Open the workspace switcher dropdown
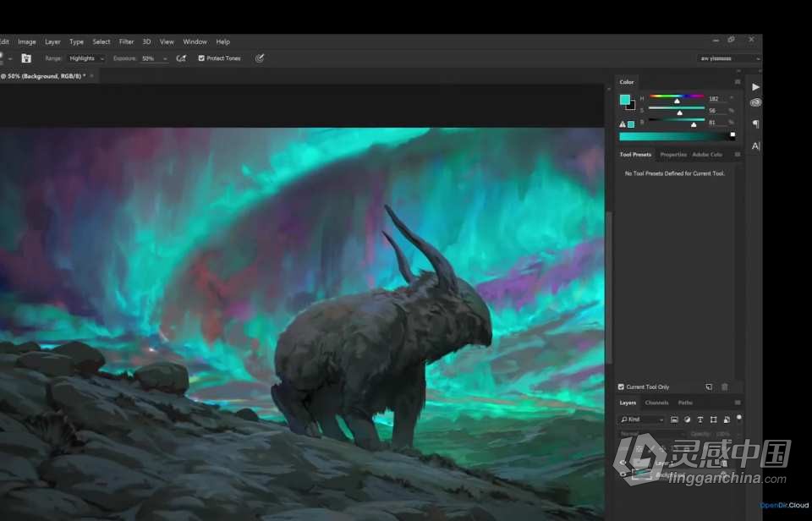 coord(729,58)
